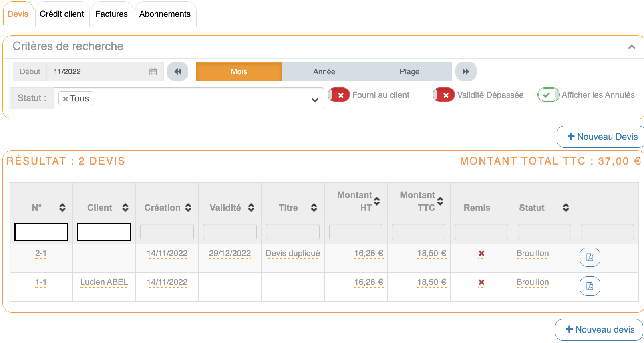644x343 pixels.
Task: Enable the Fourni au client toggle
Action: (x=339, y=95)
